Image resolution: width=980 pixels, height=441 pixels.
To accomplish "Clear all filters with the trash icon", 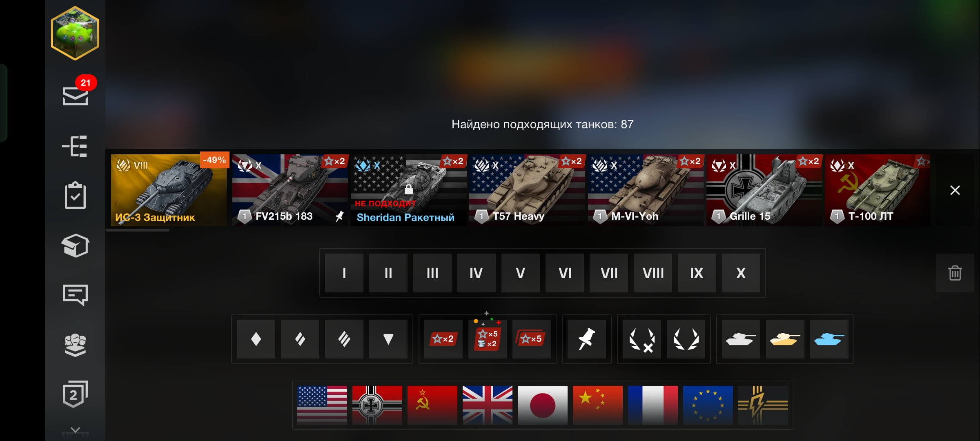I will (955, 273).
